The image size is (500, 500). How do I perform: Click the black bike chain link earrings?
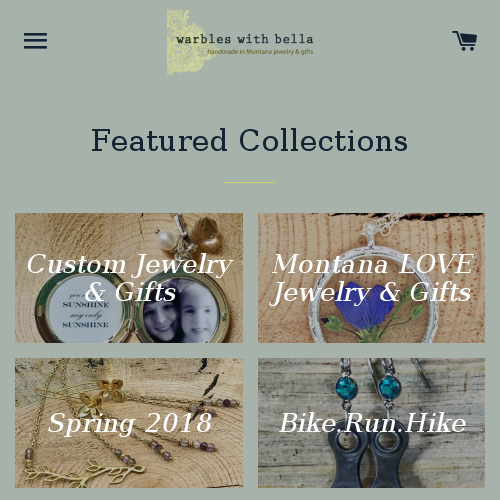click(368, 462)
